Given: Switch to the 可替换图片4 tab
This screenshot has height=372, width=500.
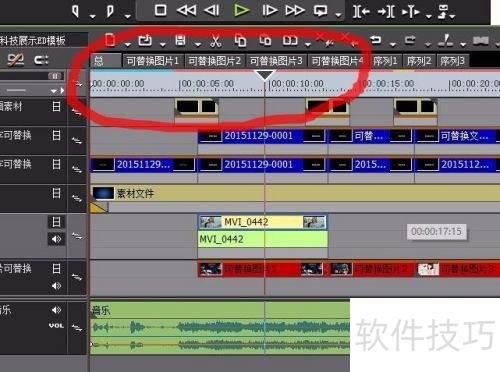Looking at the screenshot, I should 338,61.
